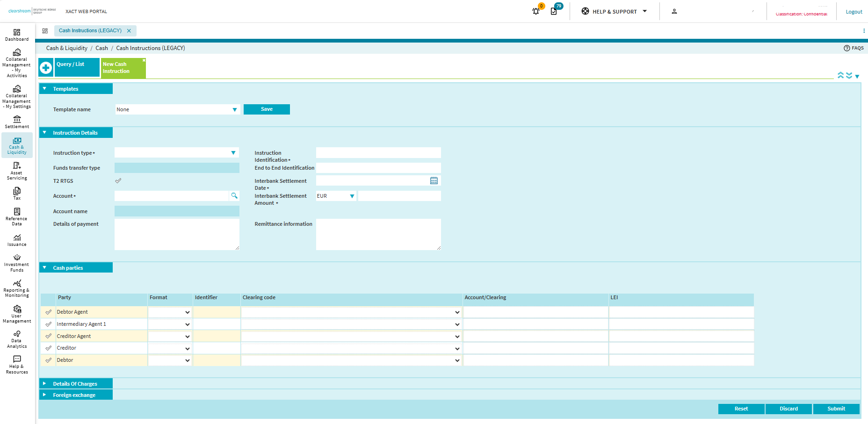Viewport: 868px width, 424px height.
Task: Open the Data Analytics module
Action: click(16, 339)
